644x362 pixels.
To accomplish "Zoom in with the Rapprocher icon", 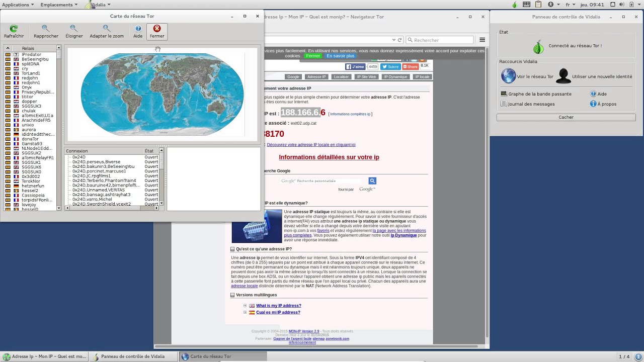I will click(46, 32).
